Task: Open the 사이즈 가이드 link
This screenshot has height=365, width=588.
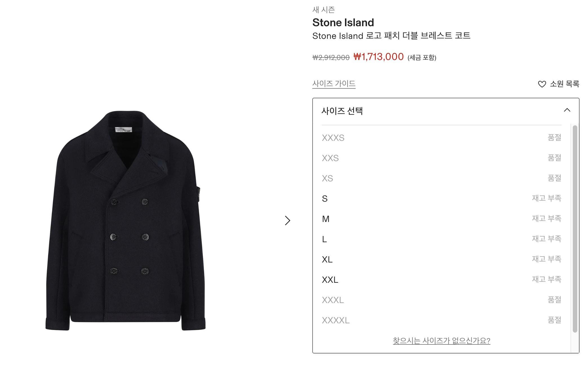Action: [334, 84]
